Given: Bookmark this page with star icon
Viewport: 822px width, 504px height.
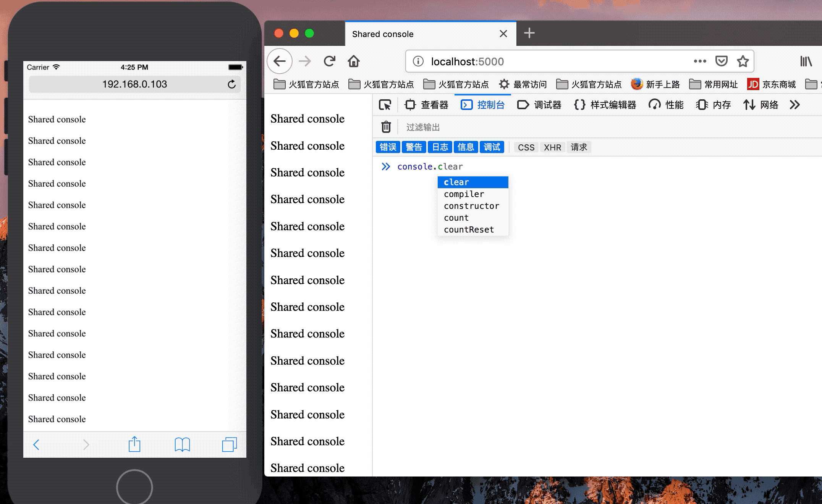Looking at the screenshot, I should (743, 61).
